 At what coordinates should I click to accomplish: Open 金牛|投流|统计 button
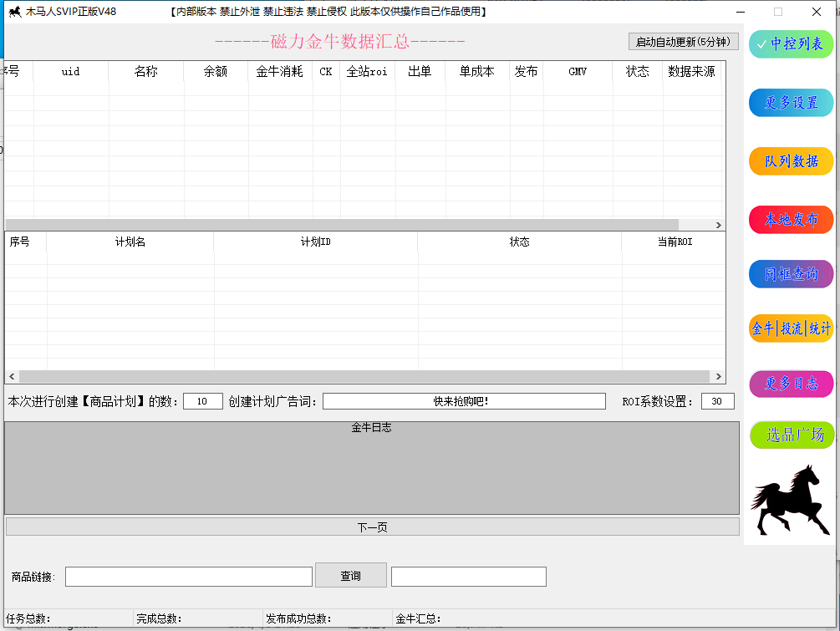[791, 328]
